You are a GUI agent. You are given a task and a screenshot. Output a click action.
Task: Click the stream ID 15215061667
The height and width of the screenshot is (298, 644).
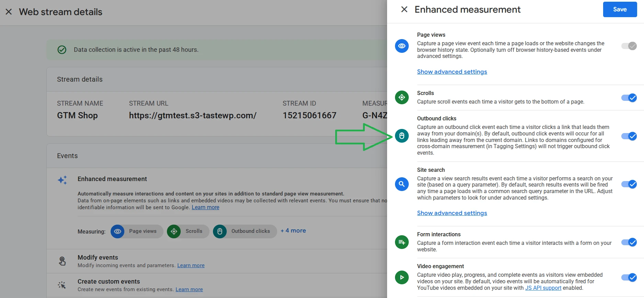click(x=309, y=116)
